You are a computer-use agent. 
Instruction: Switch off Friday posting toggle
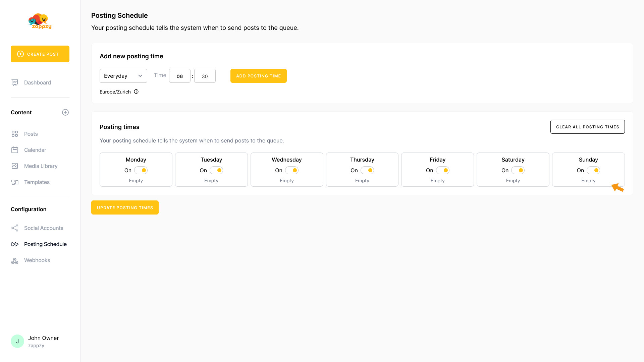[x=442, y=170]
